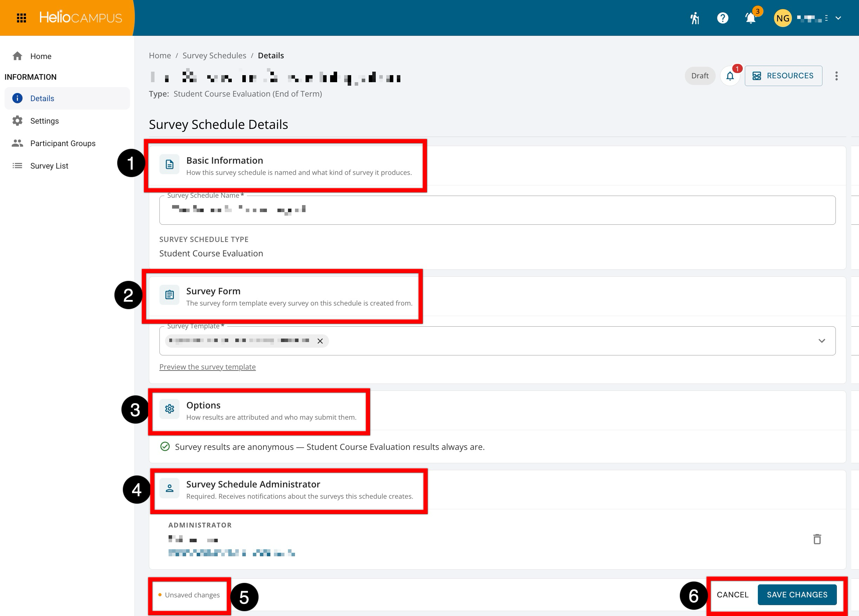Expand the user account menu chevron
Screen dimensions: 859x616
tap(839, 18)
